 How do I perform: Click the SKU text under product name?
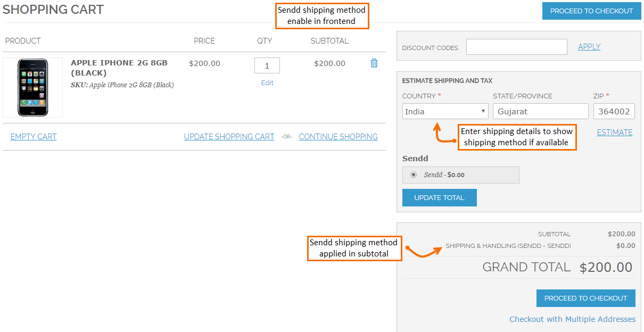pos(122,85)
